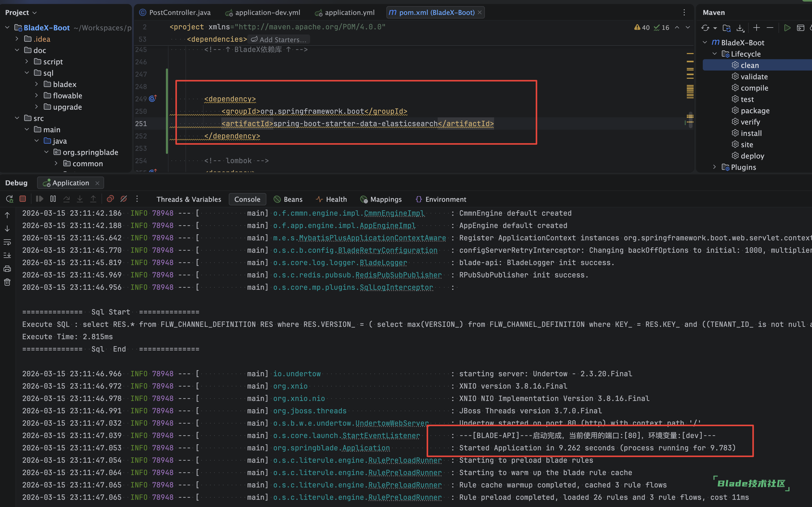Screen dimensions: 812x507
Task: Toggle soft-wrap in console sidebar
Action: (7, 242)
